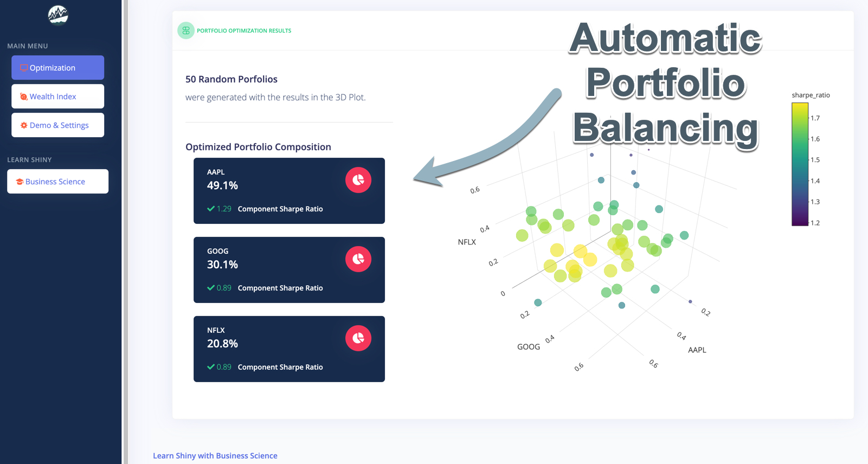Click the 1.7 tick on color scale

pos(815,118)
